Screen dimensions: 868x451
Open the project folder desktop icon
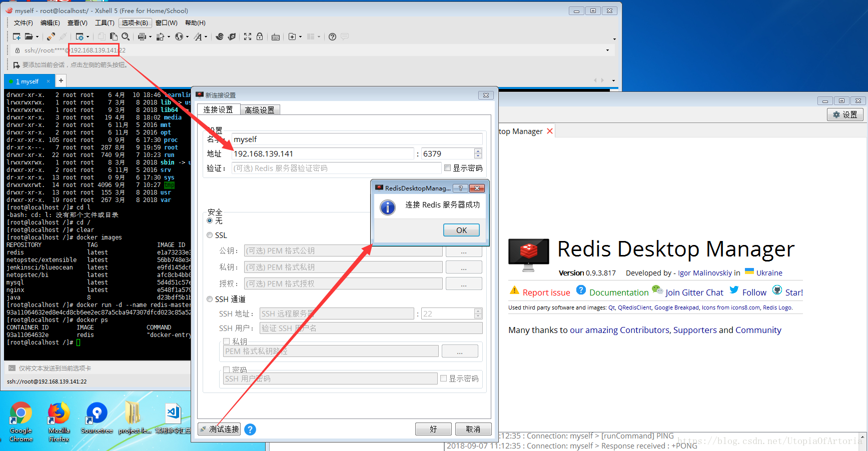point(134,418)
